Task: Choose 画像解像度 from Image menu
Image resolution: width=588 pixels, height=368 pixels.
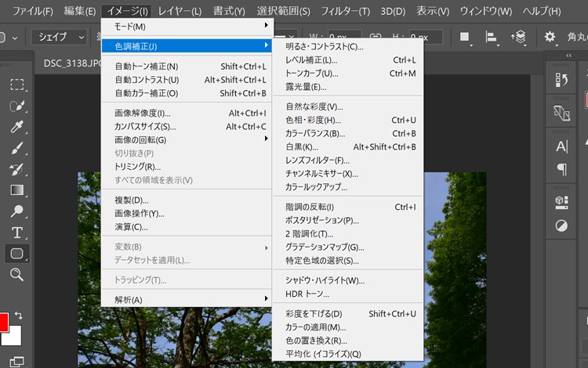Action: [187, 114]
